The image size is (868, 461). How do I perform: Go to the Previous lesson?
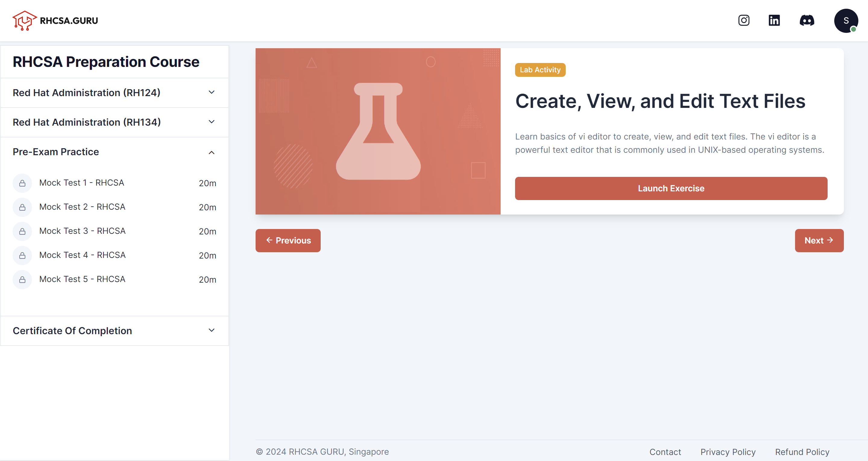tap(288, 241)
